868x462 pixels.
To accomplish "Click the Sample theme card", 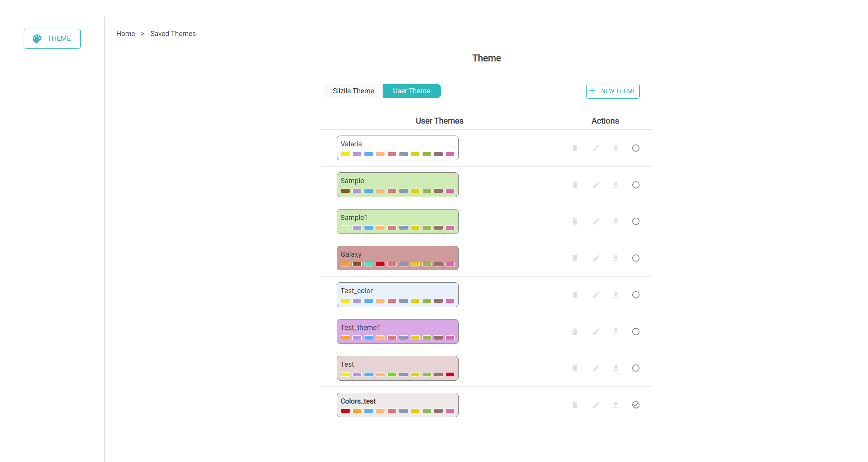I will click(x=397, y=185).
